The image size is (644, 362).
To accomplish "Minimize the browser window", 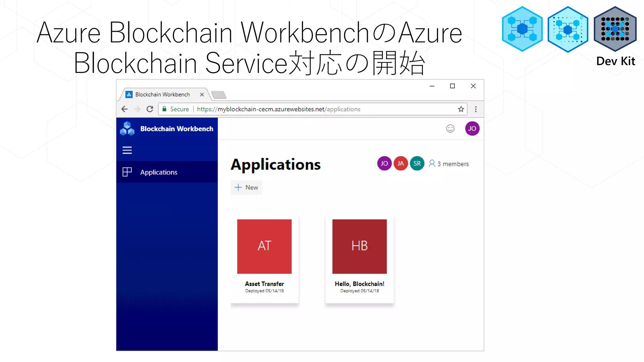I will (x=432, y=86).
